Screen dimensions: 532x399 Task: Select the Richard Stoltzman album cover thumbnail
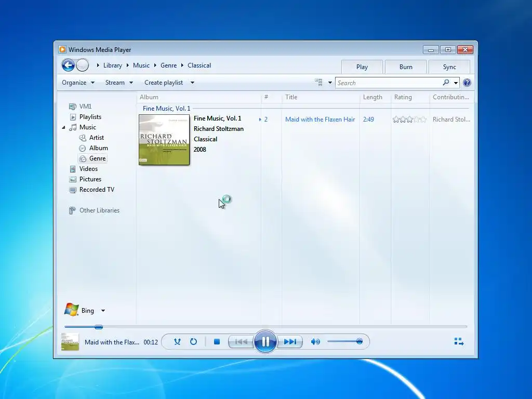pyautogui.click(x=164, y=140)
